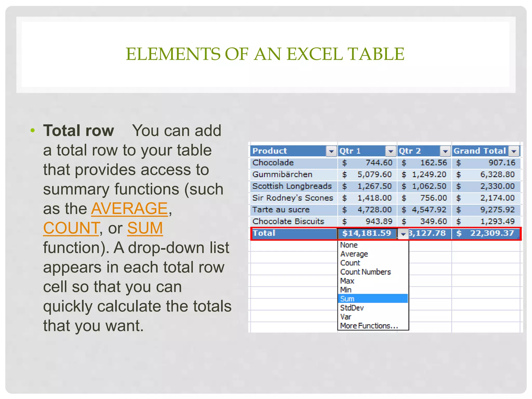Choose Var from the function list
Viewport: 532px width, 399px height.
[346, 317]
